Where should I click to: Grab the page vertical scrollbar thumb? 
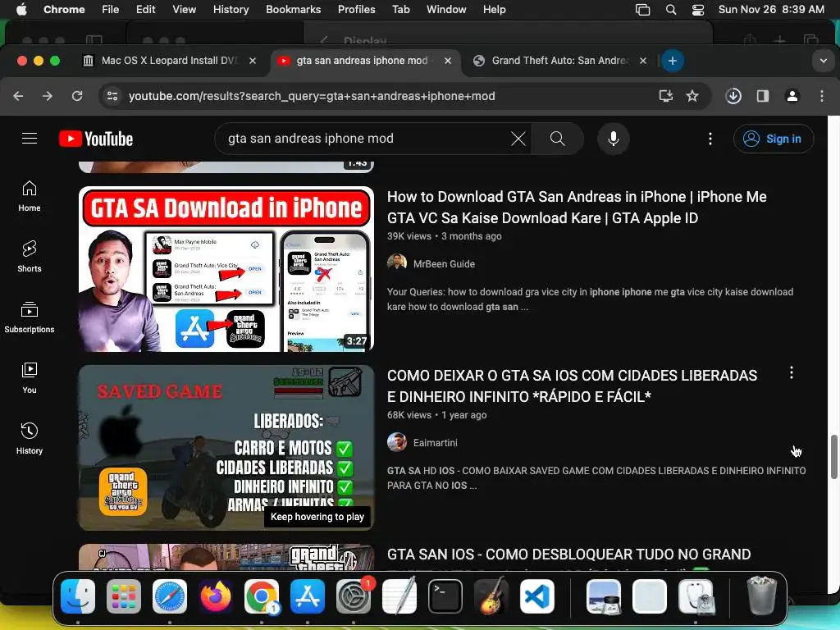[834, 457]
